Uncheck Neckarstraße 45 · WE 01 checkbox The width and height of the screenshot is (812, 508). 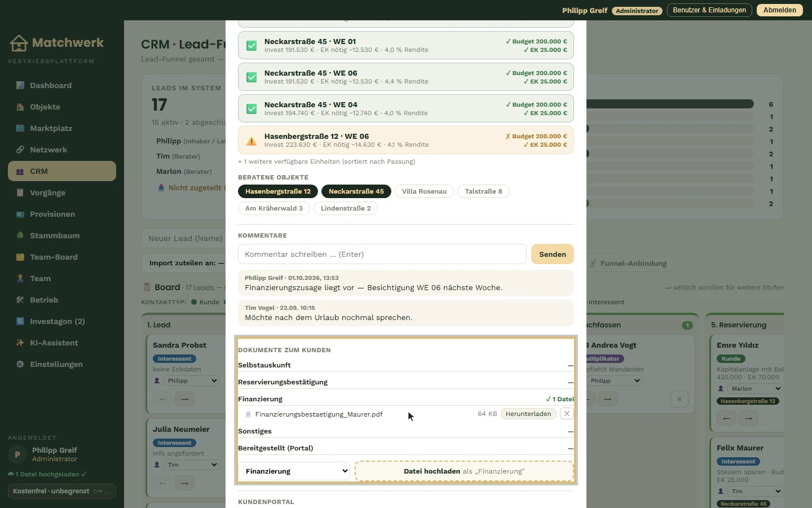[251, 46]
